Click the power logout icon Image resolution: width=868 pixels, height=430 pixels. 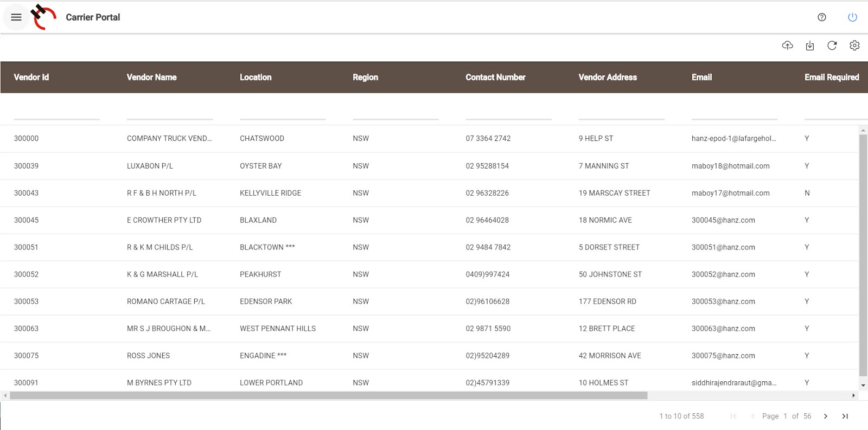(852, 17)
